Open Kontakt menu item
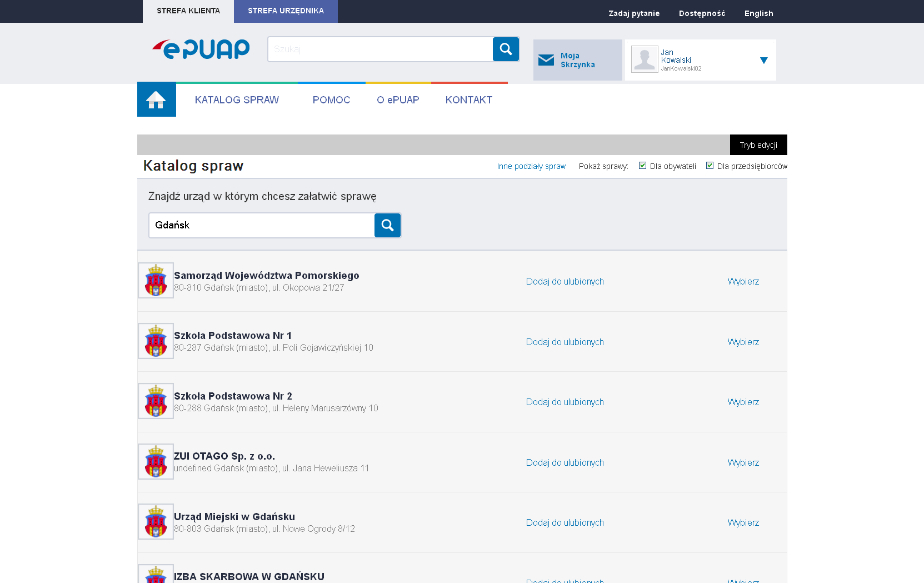The image size is (924, 583). (x=469, y=100)
